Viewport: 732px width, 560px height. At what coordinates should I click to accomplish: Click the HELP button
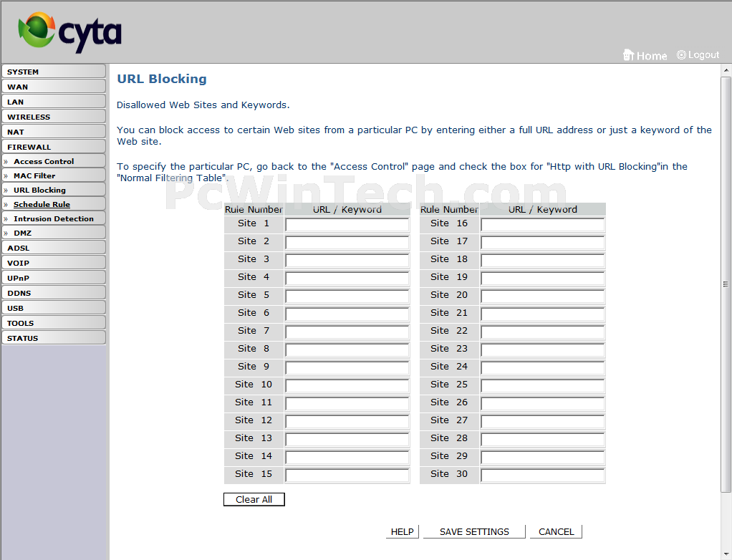(402, 531)
